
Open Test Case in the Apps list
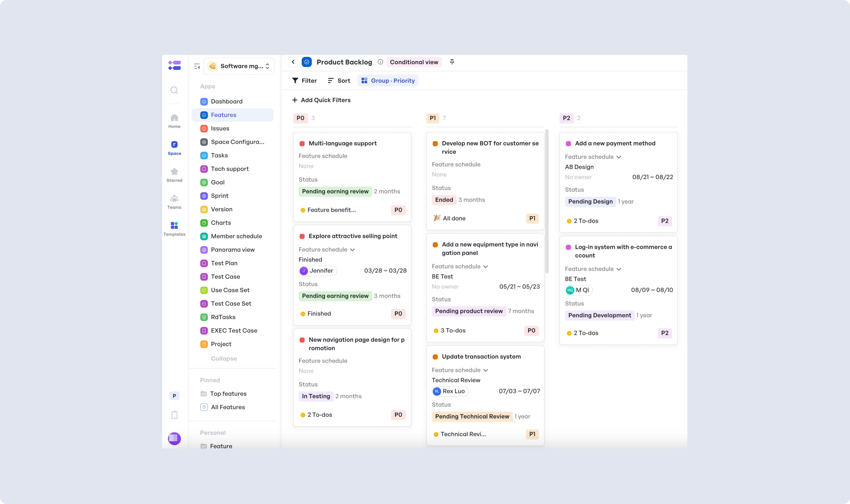point(233,277)
